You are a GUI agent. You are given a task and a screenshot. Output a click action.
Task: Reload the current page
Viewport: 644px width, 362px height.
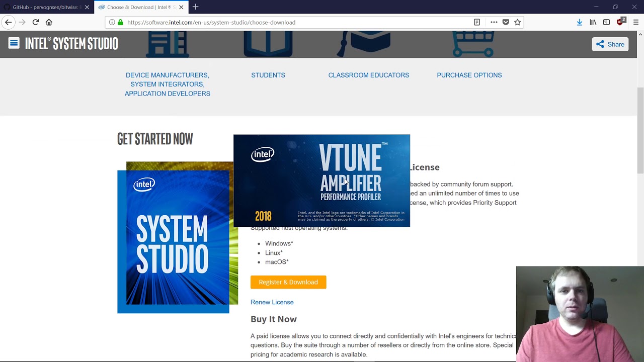[36, 22]
